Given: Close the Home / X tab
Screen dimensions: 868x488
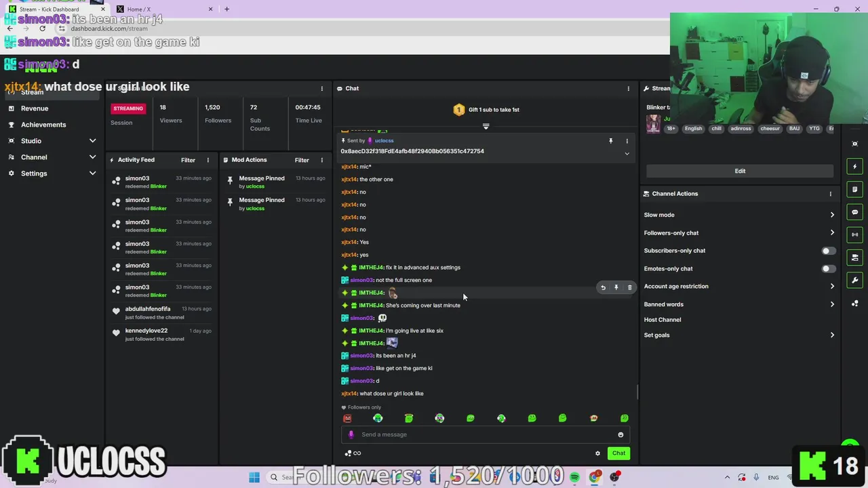Looking at the screenshot, I should (210, 9).
